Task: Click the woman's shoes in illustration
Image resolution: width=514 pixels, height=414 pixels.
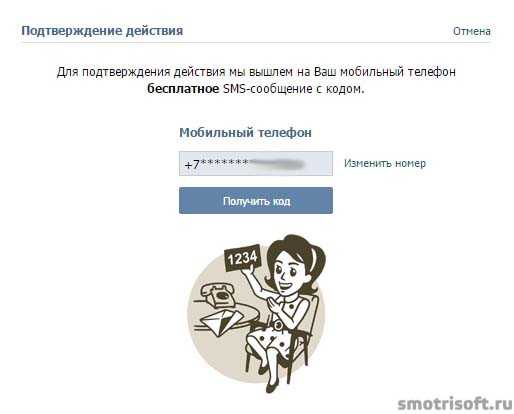Action: (268, 380)
